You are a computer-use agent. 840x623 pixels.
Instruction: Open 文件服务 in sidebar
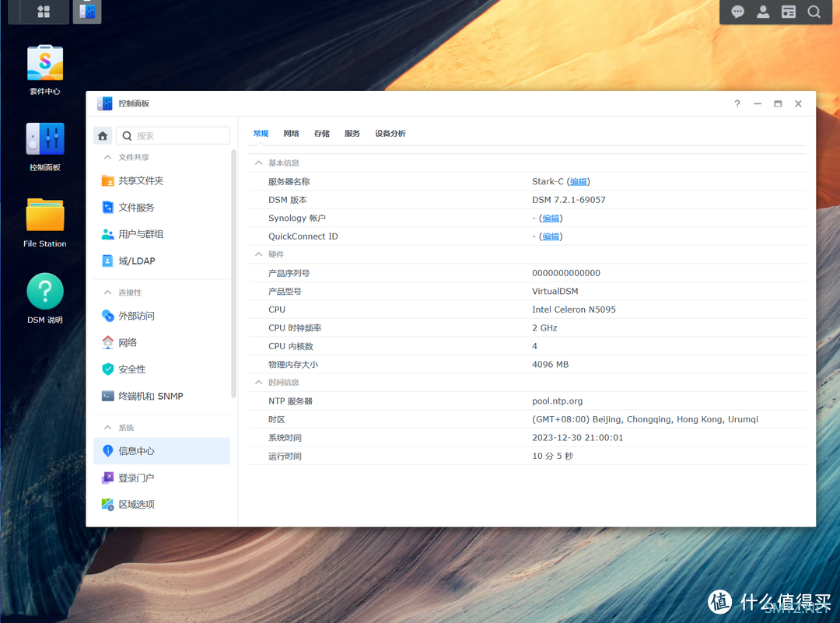click(162, 208)
